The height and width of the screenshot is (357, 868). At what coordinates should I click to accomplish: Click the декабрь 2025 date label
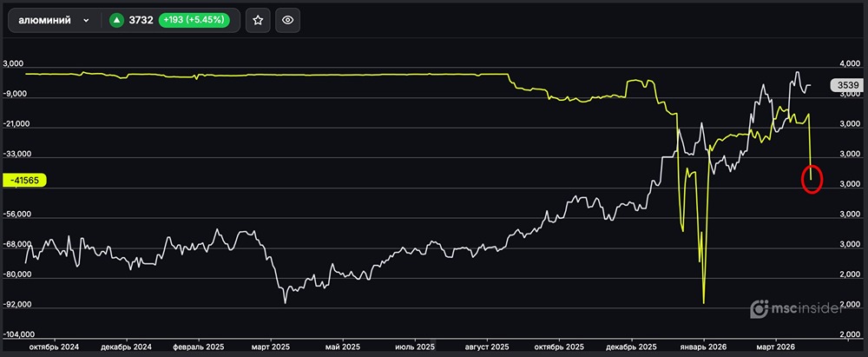pos(631,347)
